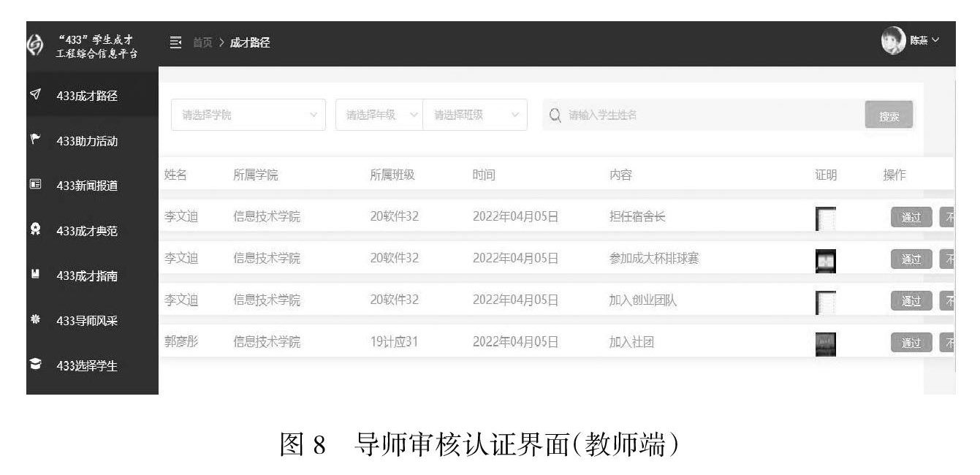Open proof thumbnail for 参加成大杯排球赛

pos(825,260)
